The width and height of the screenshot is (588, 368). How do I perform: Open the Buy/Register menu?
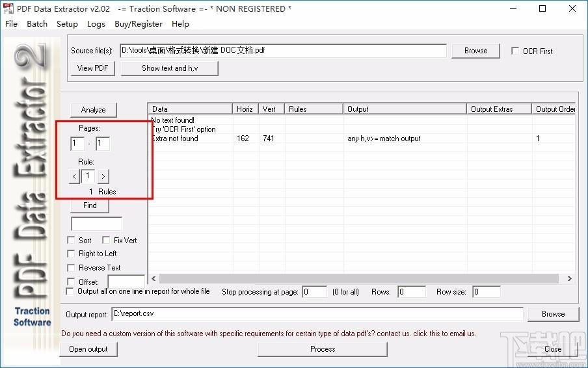(139, 24)
